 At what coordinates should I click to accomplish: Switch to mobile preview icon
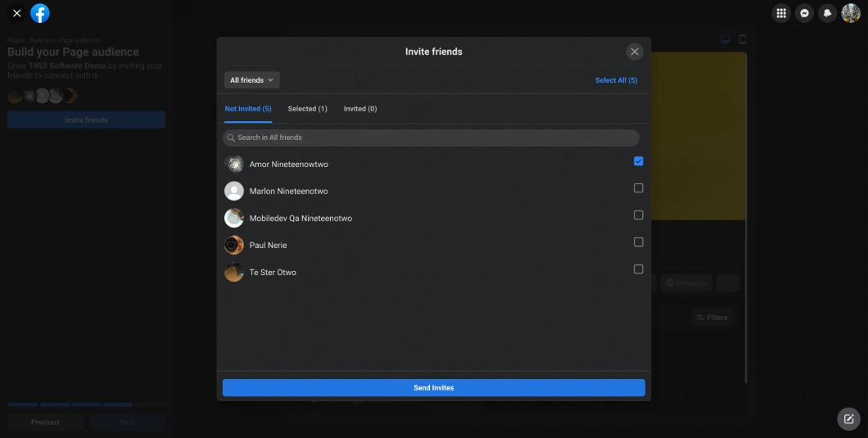pos(743,39)
